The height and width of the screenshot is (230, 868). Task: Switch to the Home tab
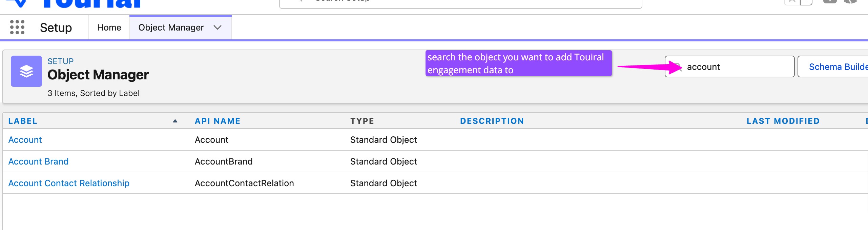coord(109,27)
